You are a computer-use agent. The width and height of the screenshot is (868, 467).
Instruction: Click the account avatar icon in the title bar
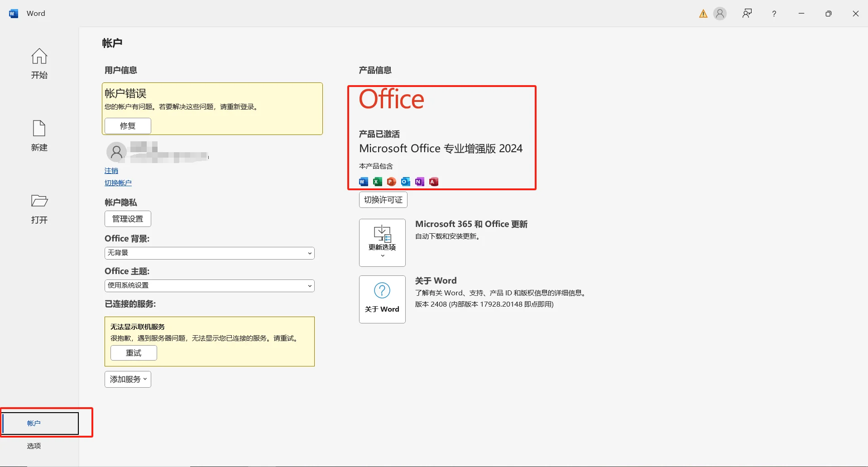pyautogui.click(x=720, y=13)
